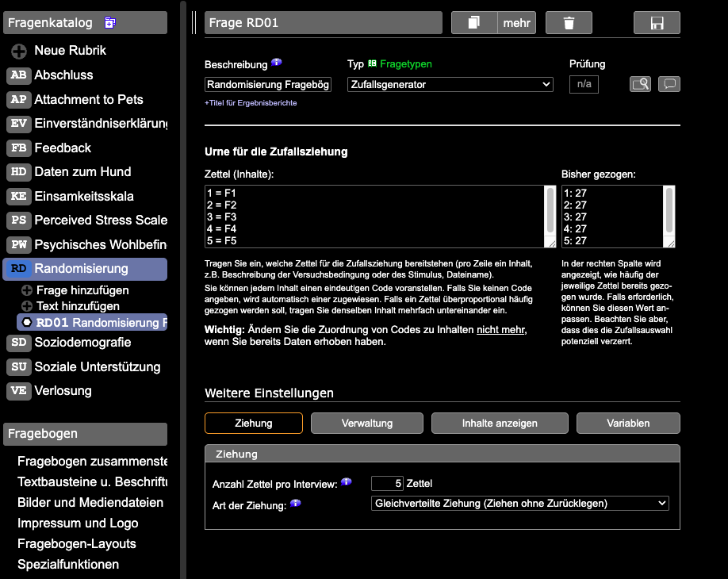Click the duplicate question copy icon

[x=474, y=23]
